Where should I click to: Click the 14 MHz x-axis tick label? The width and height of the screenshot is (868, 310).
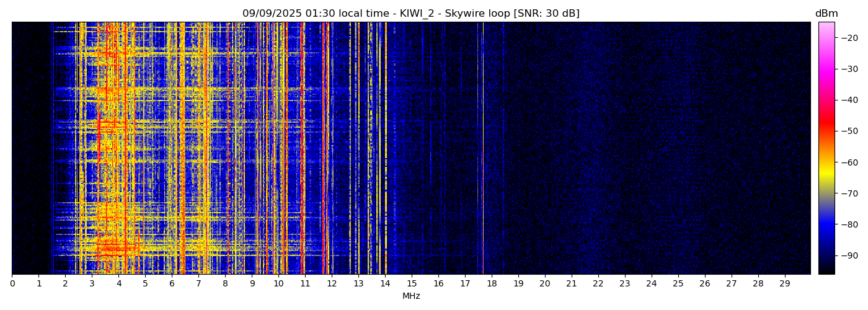click(x=385, y=284)
